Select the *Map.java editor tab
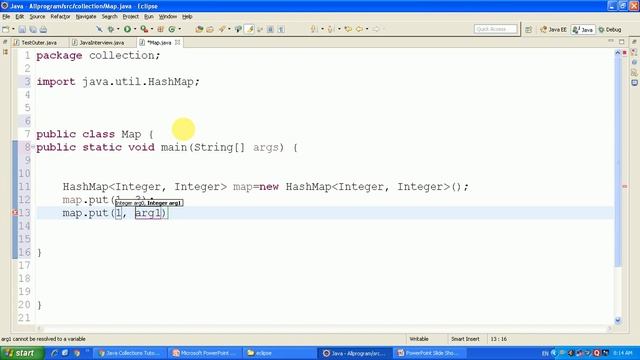 pos(159,42)
